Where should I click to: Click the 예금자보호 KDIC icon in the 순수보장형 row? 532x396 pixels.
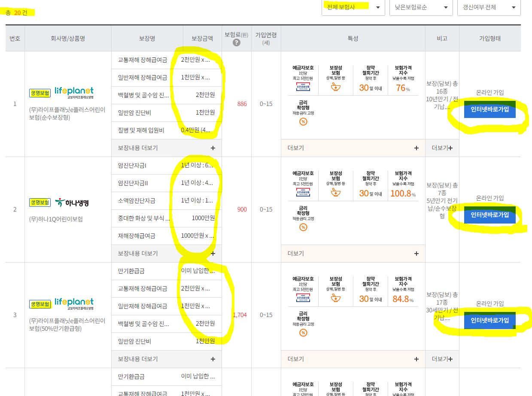click(303, 88)
